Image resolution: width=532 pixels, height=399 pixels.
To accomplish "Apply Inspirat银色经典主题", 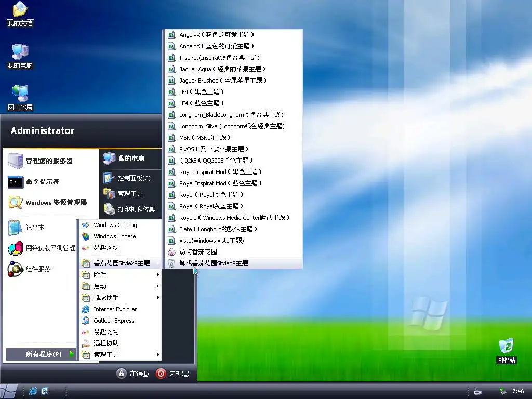I will coord(233,58).
